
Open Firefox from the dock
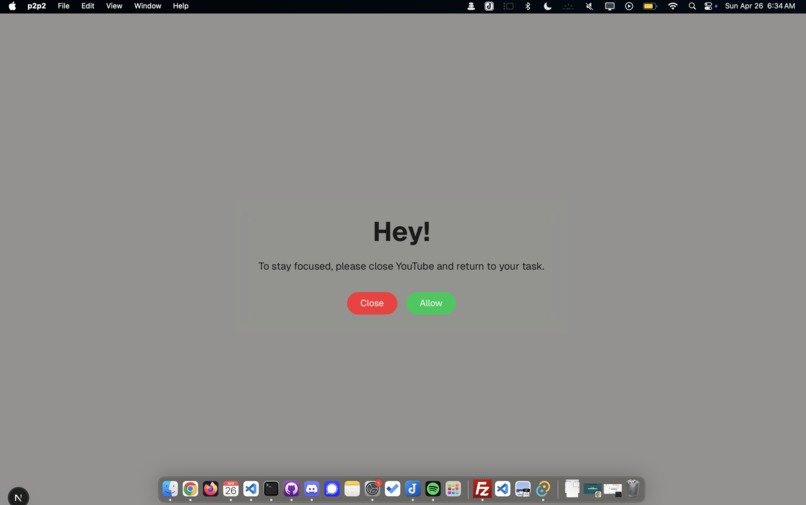pyautogui.click(x=210, y=489)
